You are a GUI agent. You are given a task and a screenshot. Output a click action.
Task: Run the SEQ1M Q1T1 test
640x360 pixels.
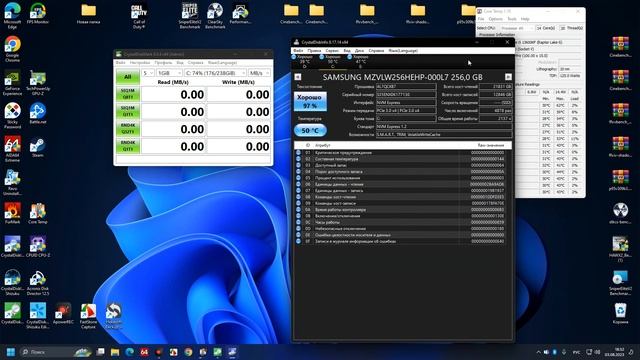click(x=128, y=111)
